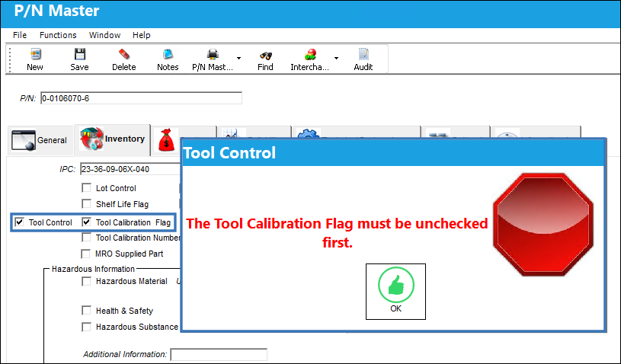Toggle the Tool Calibration Number checkbox

coord(86,238)
